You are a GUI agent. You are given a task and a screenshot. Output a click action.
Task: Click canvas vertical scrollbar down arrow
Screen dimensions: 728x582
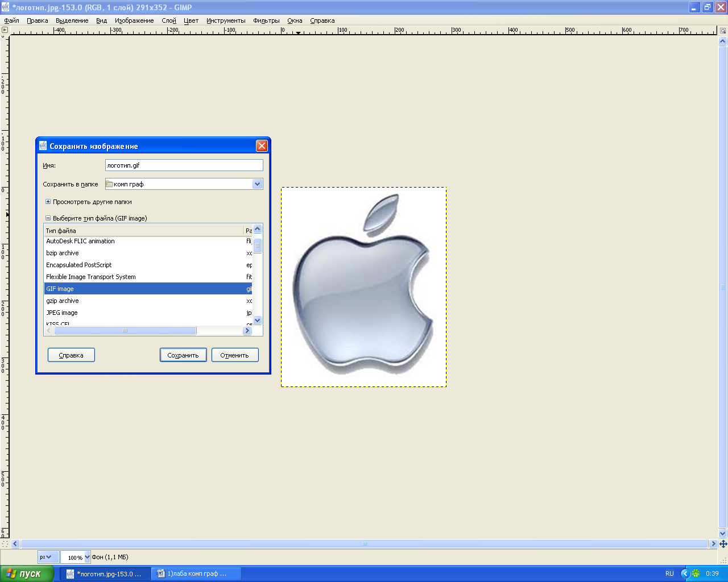(x=723, y=533)
